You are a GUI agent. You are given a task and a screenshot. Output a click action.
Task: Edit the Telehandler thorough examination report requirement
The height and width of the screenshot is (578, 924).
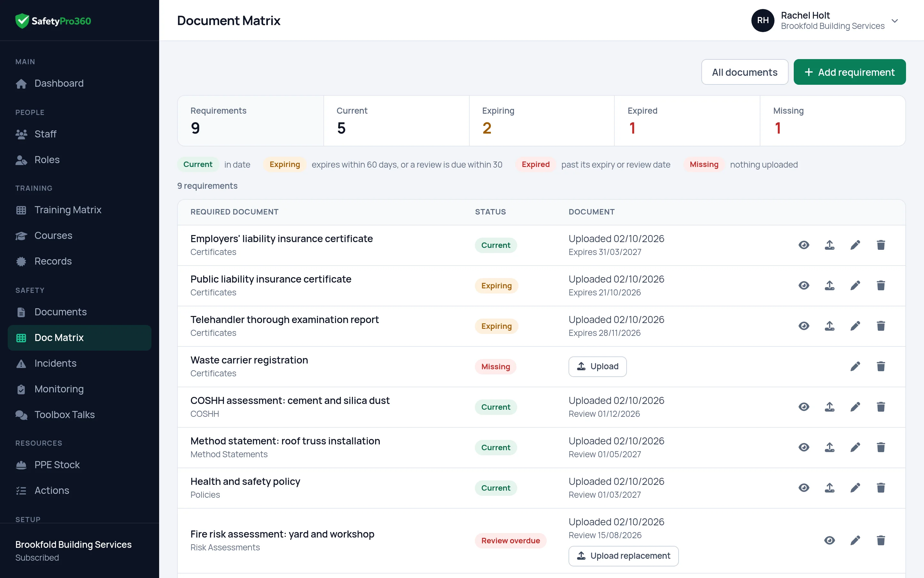point(855,326)
